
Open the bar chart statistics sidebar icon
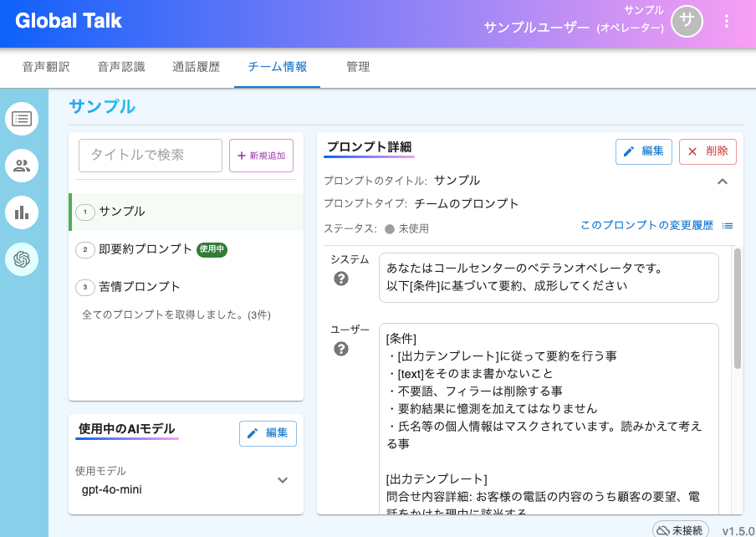click(22, 212)
